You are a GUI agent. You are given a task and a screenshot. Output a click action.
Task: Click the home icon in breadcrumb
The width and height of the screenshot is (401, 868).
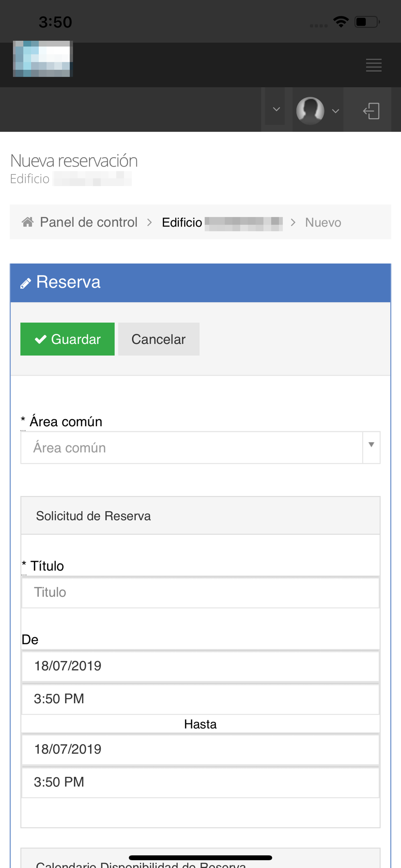pyautogui.click(x=28, y=222)
